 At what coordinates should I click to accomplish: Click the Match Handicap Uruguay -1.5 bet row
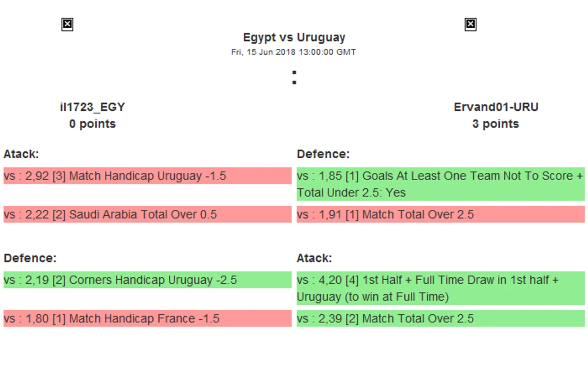(147, 176)
